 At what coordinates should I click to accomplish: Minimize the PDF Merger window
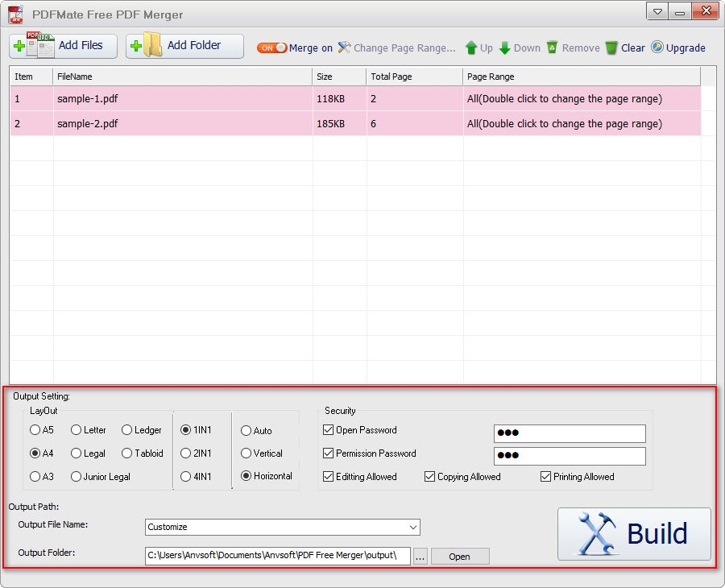point(680,11)
